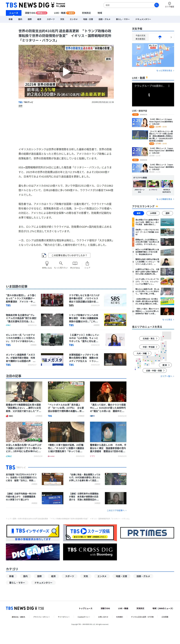
Task: Open the 中部・甲信越 area button
Action: click(149, 347)
